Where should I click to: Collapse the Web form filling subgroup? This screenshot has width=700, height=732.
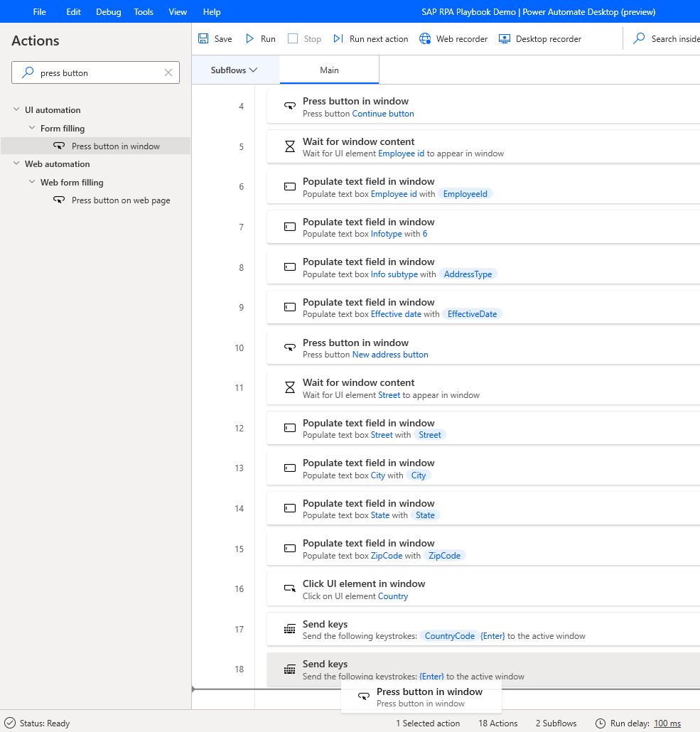32,182
